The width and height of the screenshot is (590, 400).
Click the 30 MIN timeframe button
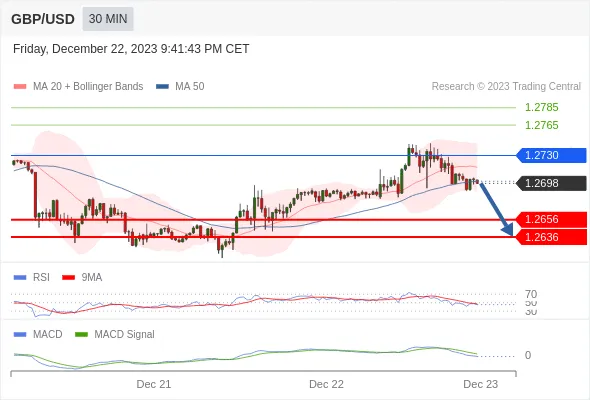(108, 19)
